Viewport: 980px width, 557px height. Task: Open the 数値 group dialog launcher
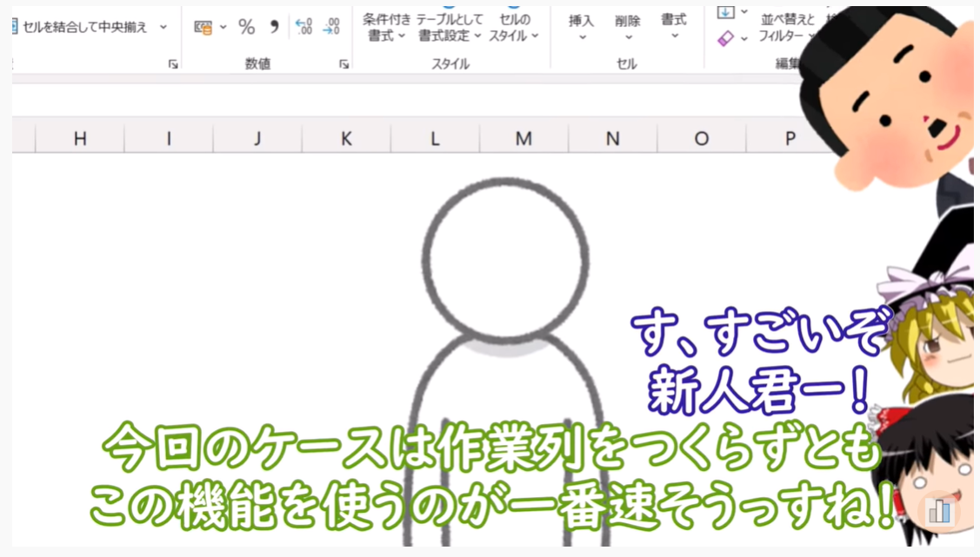click(x=344, y=64)
